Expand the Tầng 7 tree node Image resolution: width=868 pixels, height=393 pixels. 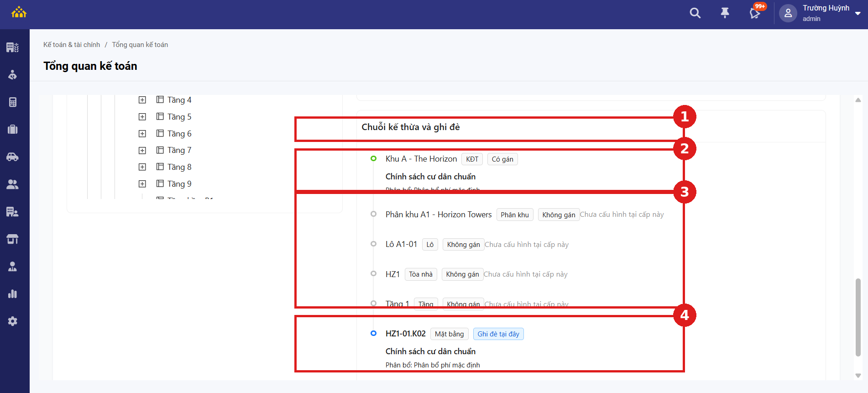click(142, 150)
